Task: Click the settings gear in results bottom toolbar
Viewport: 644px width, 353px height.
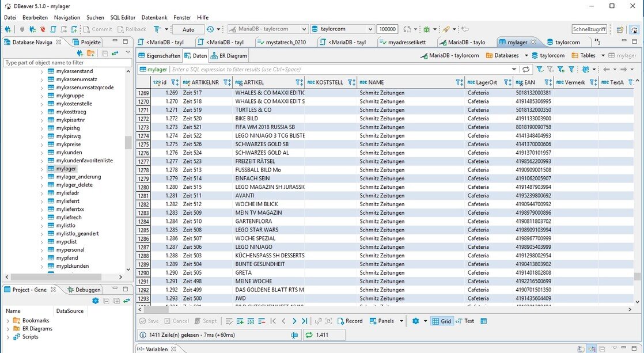Action: (x=415, y=321)
